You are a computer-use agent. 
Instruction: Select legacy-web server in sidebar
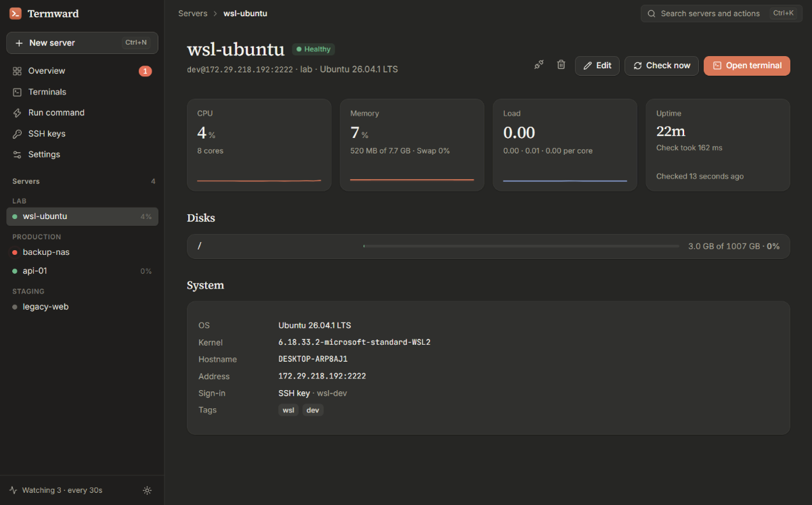click(82, 307)
